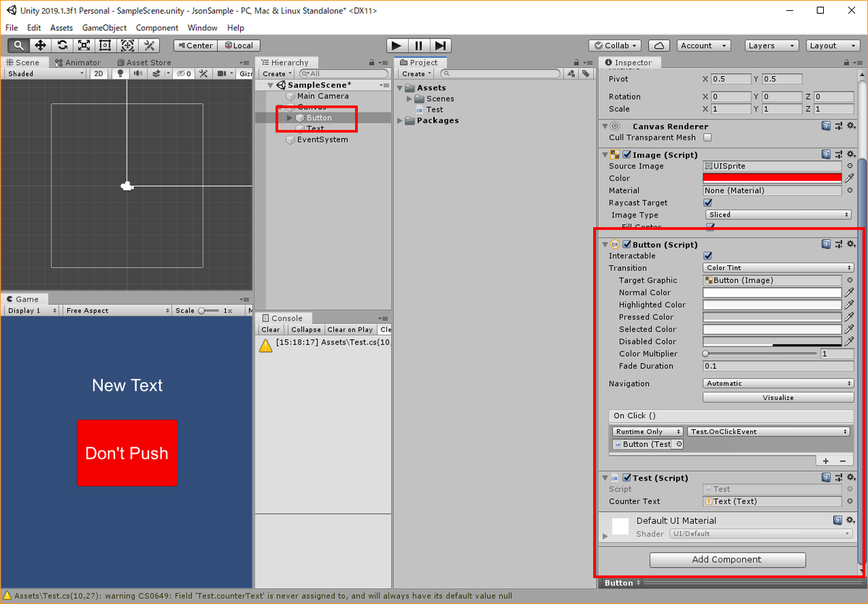The image size is (868, 604).
Task: Click Visualize navigation button
Action: click(778, 398)
